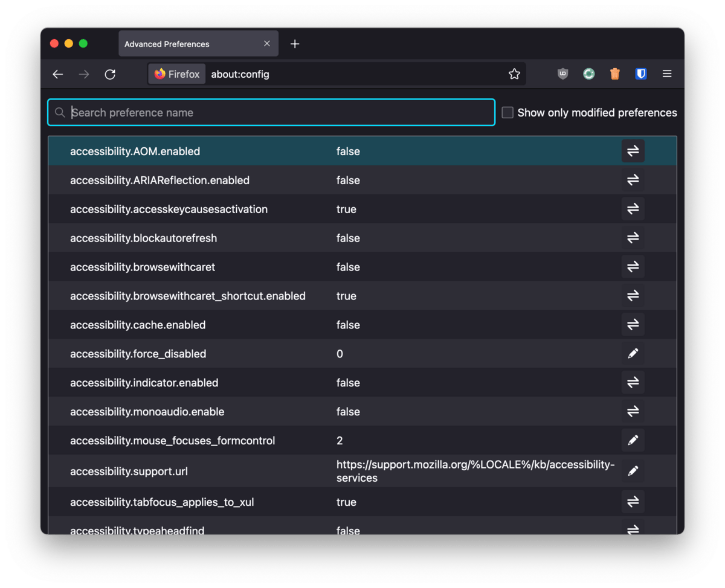
Task: Open the Firefox hamburger menu
Action: [667, 74]
